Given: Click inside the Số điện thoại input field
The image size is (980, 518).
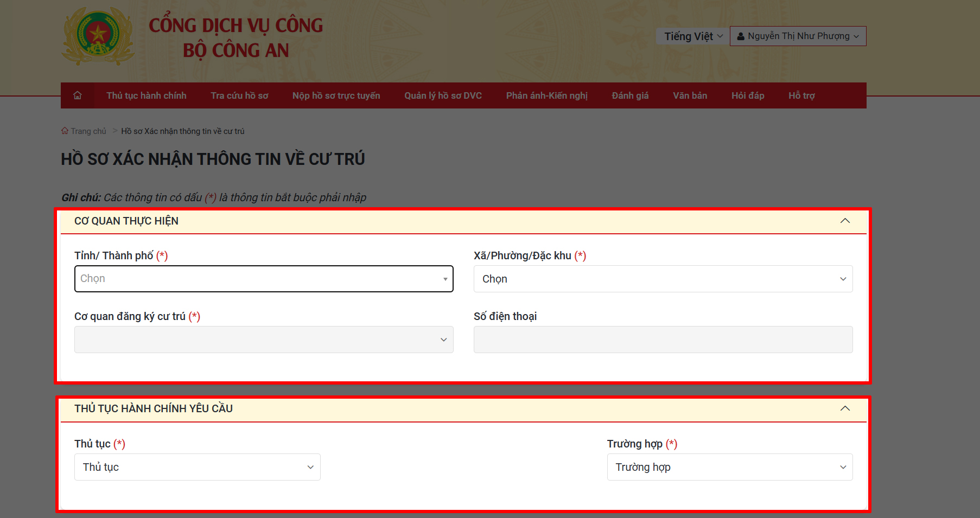Looking at the screenshot, I should click(663, 339).
